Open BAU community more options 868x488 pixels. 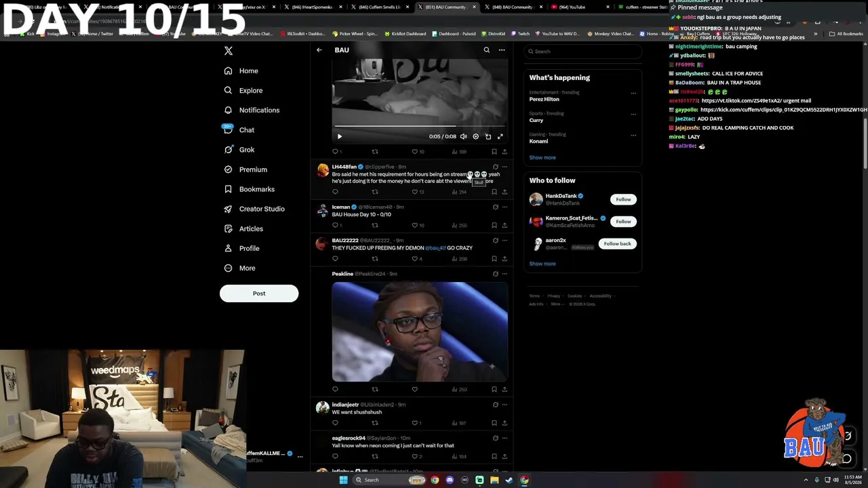pyautogui.click(x=502, y=50)
